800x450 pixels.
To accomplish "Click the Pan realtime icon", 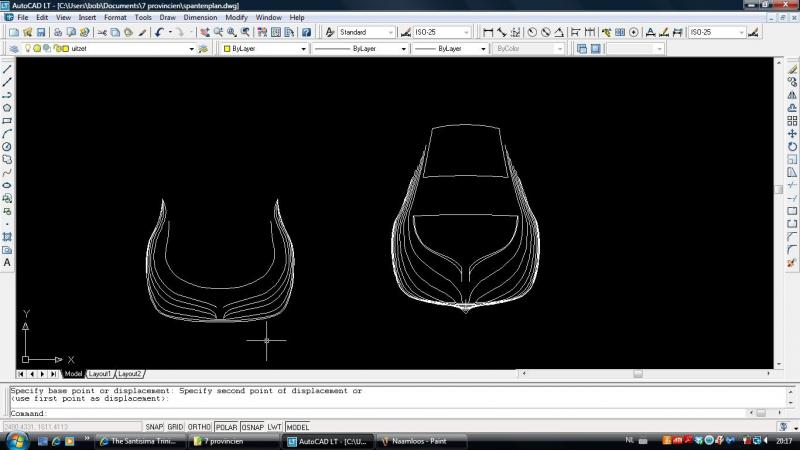I will tap(205, 32).
